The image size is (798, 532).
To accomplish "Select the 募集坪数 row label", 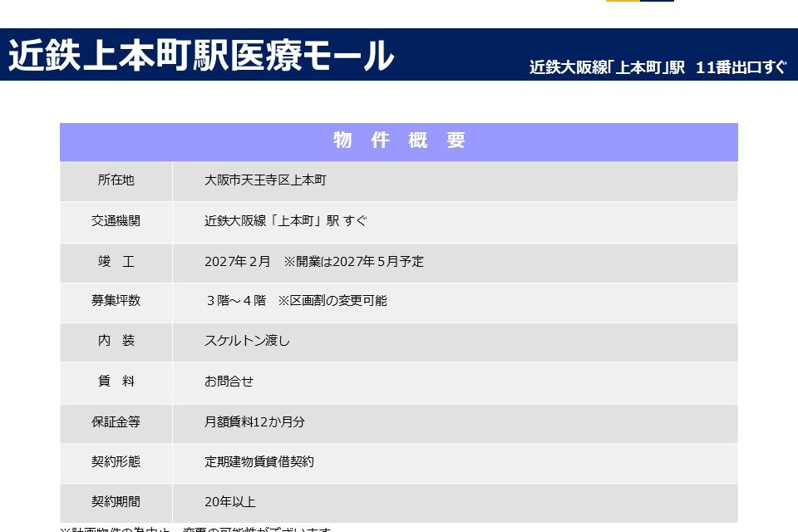I will pos(116,300).
